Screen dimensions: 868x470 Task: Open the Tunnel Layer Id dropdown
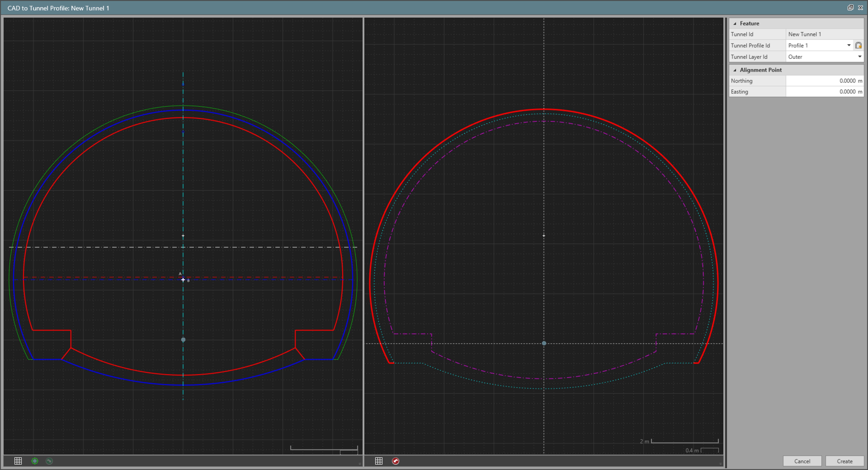click(x=860, y=57)
